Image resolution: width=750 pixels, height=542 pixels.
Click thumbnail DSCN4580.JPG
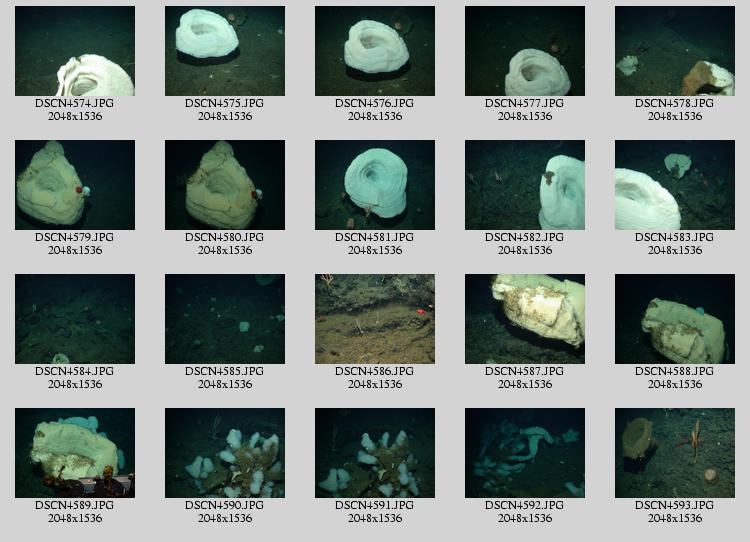click(225, 185)
